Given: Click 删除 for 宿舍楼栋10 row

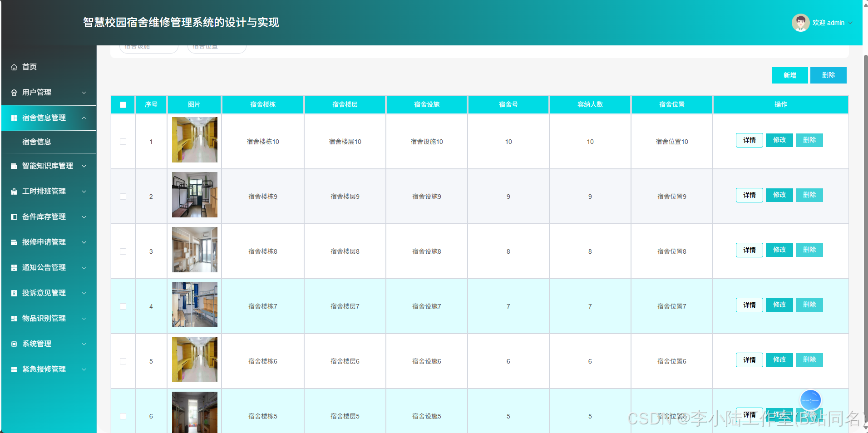Looking at the screenshot, I should pos(809,140).
